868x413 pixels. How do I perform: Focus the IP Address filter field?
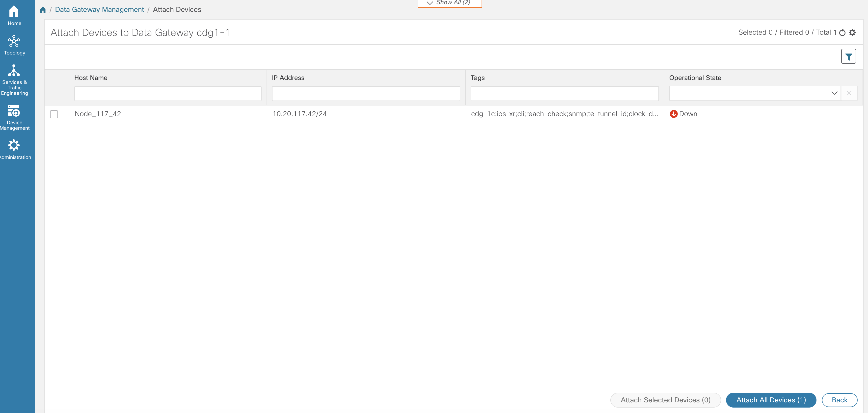point(366,94)
